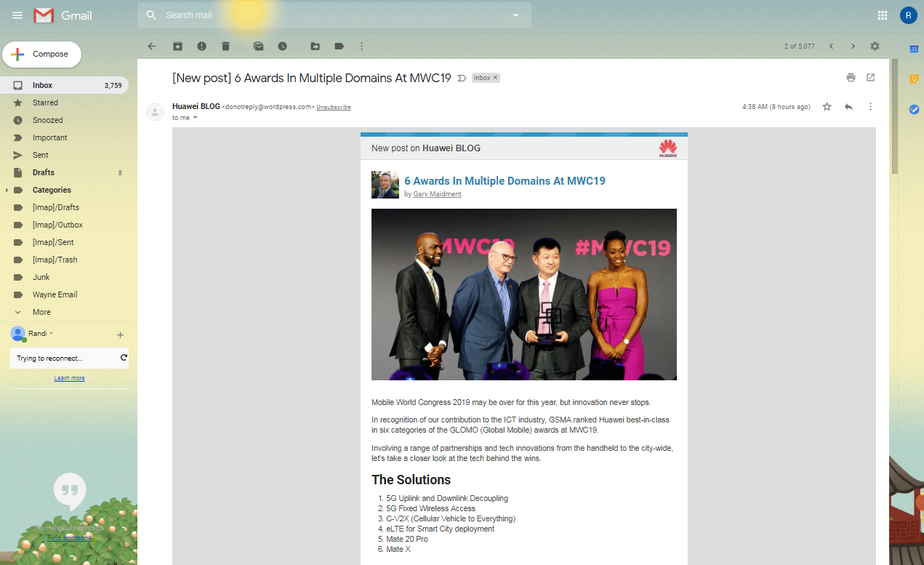
Task: Expand the Categories label group
Action: (7, 190)
